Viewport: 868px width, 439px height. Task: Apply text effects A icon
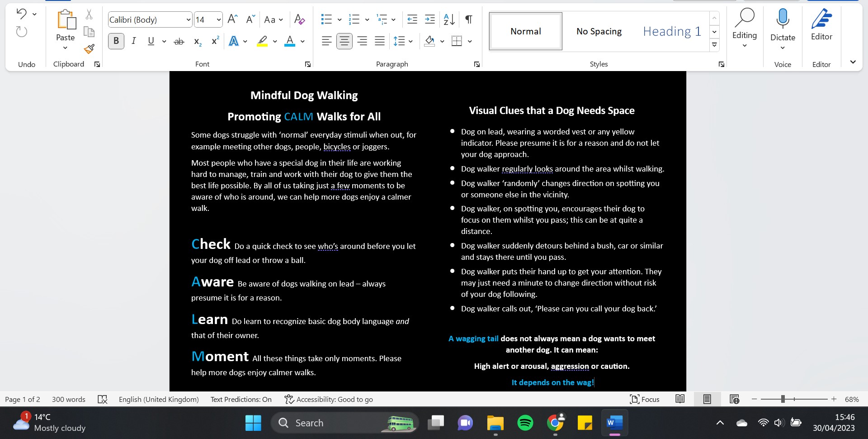point(234,41)
